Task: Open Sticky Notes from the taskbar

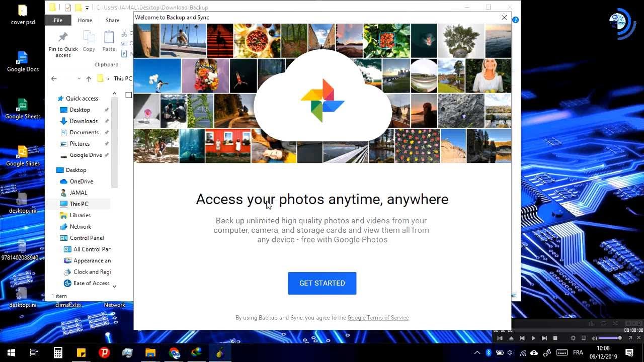Action: (81, 352)
